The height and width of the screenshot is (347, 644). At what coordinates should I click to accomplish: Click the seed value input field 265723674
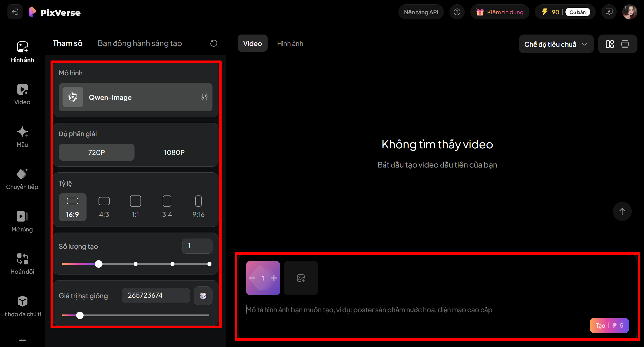156,295
